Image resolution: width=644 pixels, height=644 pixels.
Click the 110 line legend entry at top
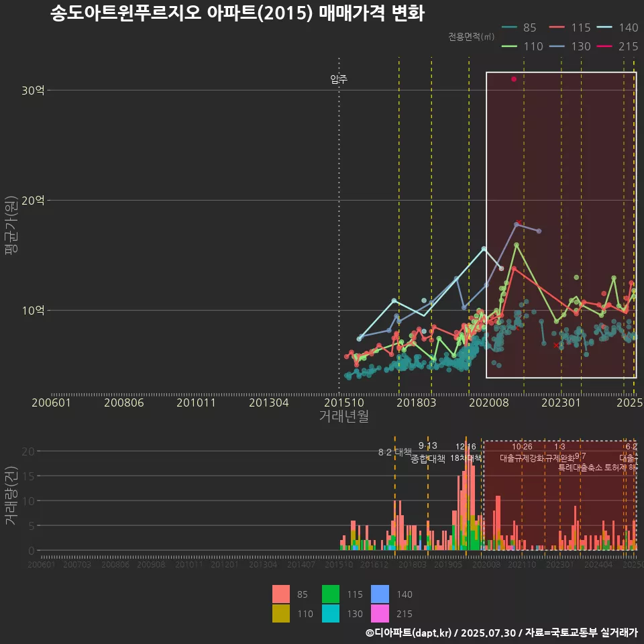(523, 46)
